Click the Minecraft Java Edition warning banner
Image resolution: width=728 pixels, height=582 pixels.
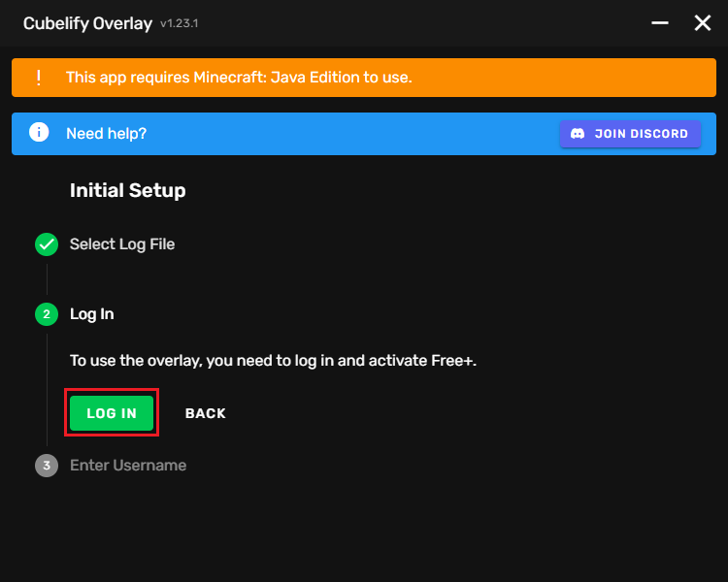[x=364, y=78]
